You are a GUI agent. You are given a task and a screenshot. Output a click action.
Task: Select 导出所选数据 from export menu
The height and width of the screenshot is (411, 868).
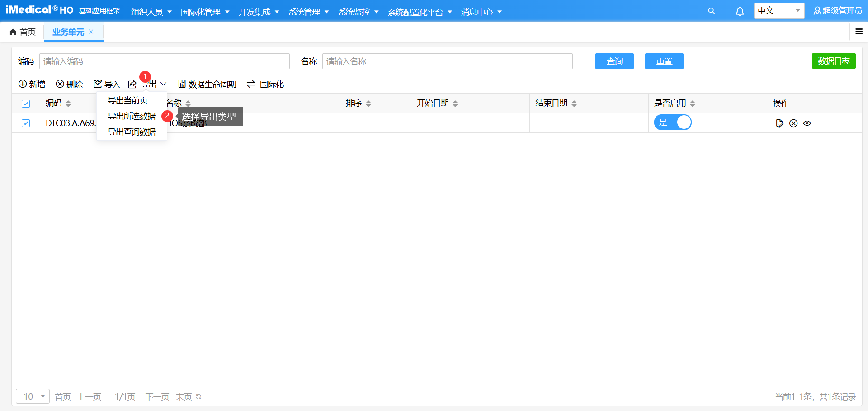click(132, 116)
